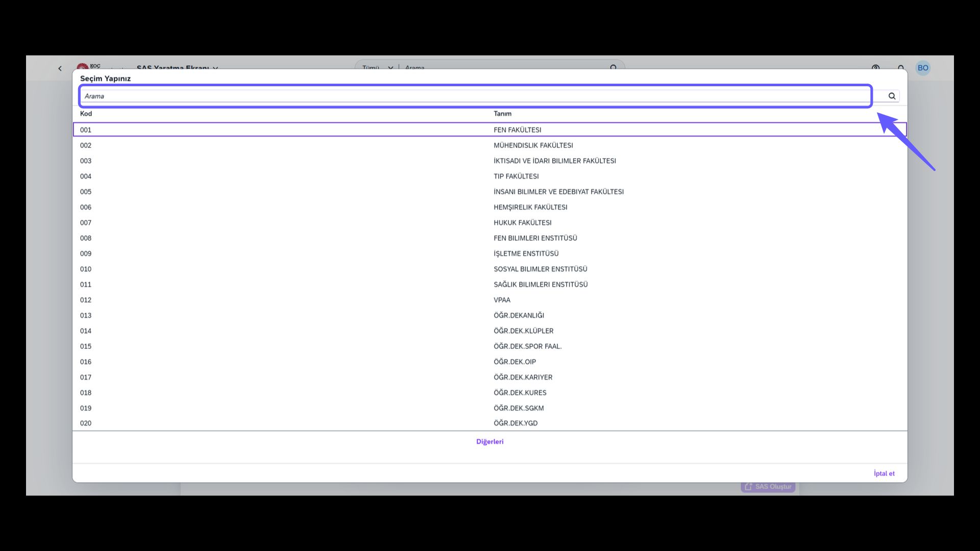The width and height of the screenshot is (980, 551).
Task: Select ÖĞR.DEK.SGKM row
Action: 490,408
